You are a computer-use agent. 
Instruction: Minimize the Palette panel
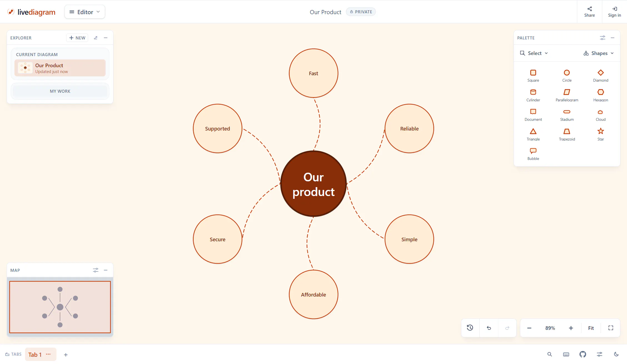(613, 38)
